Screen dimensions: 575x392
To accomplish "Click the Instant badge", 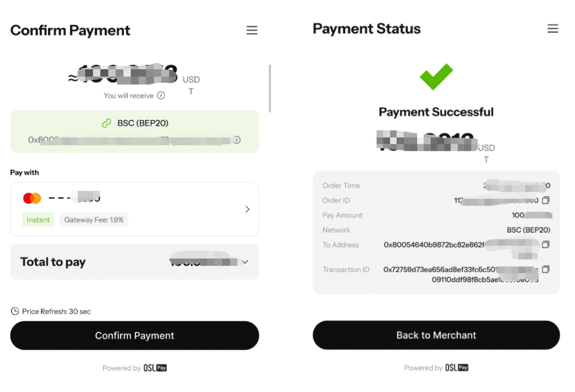I will pyautogui.click(x=38, y=220).
